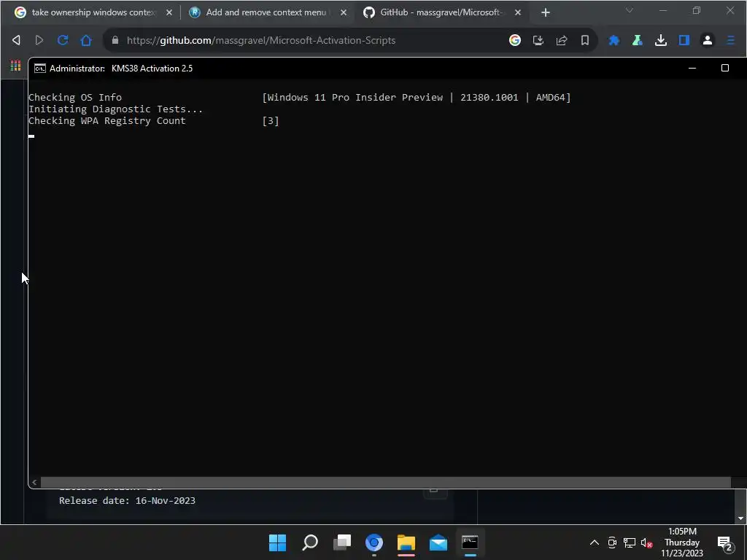The width and height of the screenshot is (747, 560).
Task: Go forward with the browser forward arrow
Action: pos(39,41)
